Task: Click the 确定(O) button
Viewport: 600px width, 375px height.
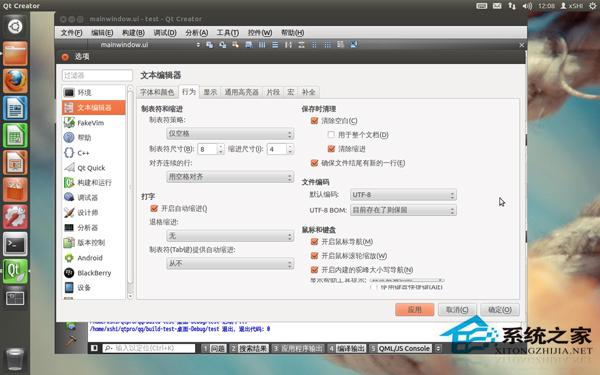Action: [x=500, y=310]
